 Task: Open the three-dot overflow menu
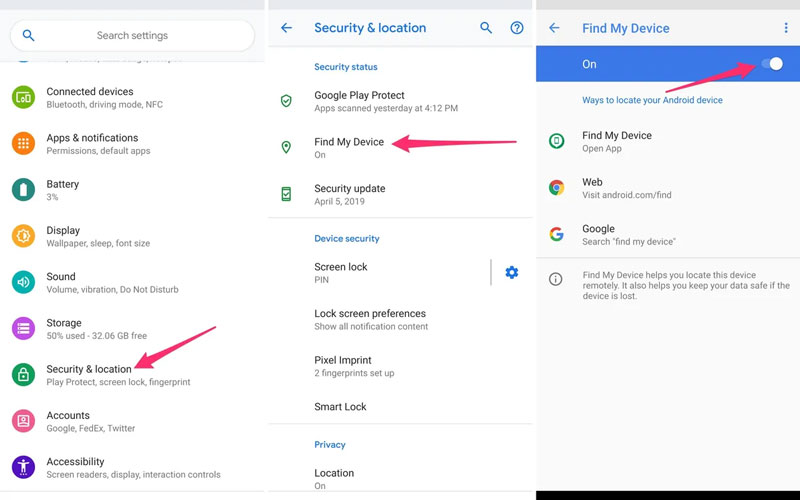pos(786,28)
